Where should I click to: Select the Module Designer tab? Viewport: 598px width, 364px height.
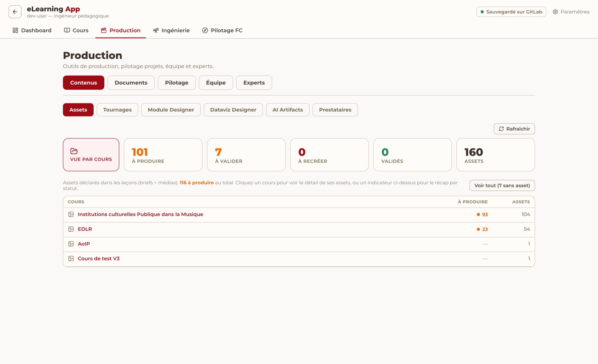point(171,110)
